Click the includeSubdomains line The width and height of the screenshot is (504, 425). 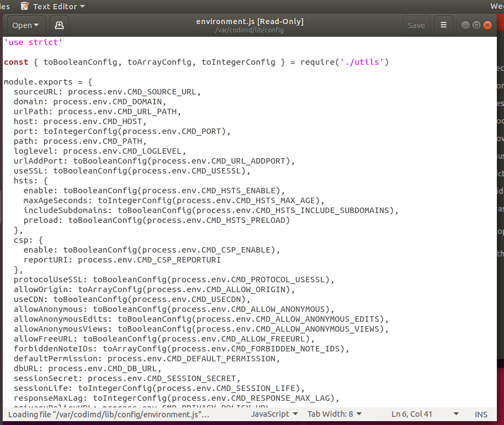(211, 210)
